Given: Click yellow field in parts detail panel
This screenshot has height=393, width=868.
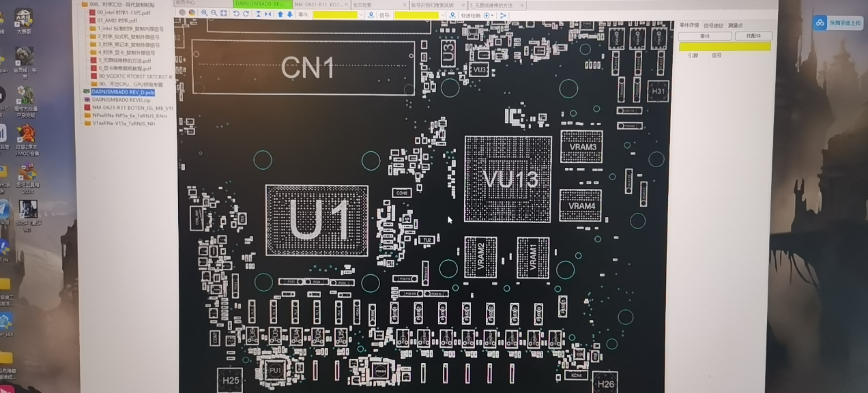Looking at the screenshot, I should 725,47.
